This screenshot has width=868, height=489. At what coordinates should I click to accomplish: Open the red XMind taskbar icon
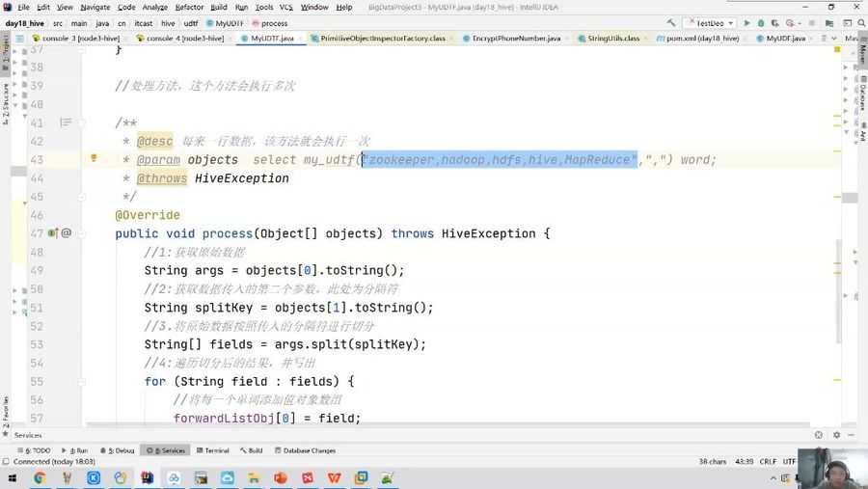click(x=308, y=478)
